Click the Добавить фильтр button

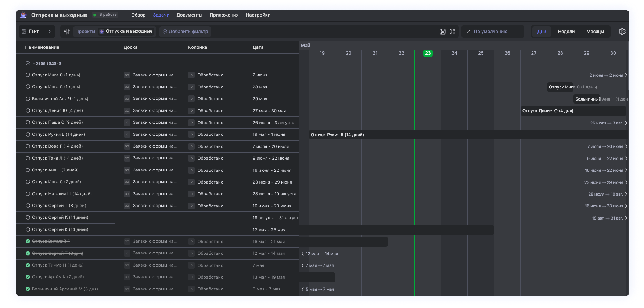pos(185,32)
